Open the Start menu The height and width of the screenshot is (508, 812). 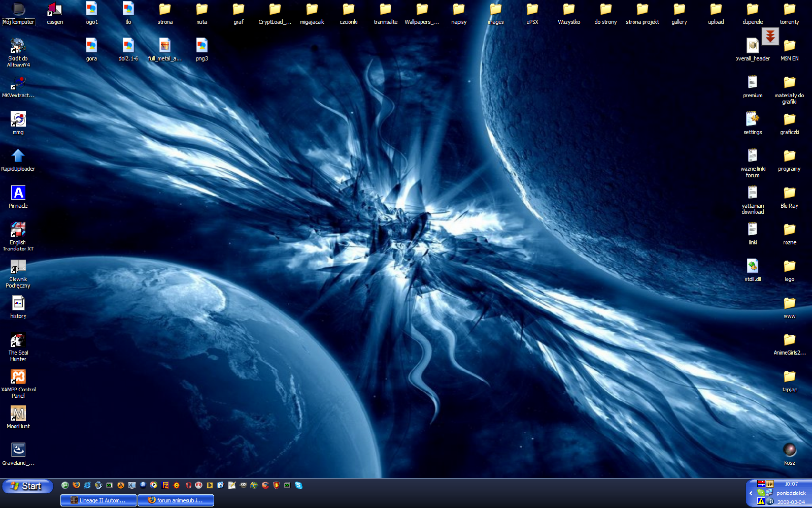tap(27, 486)
